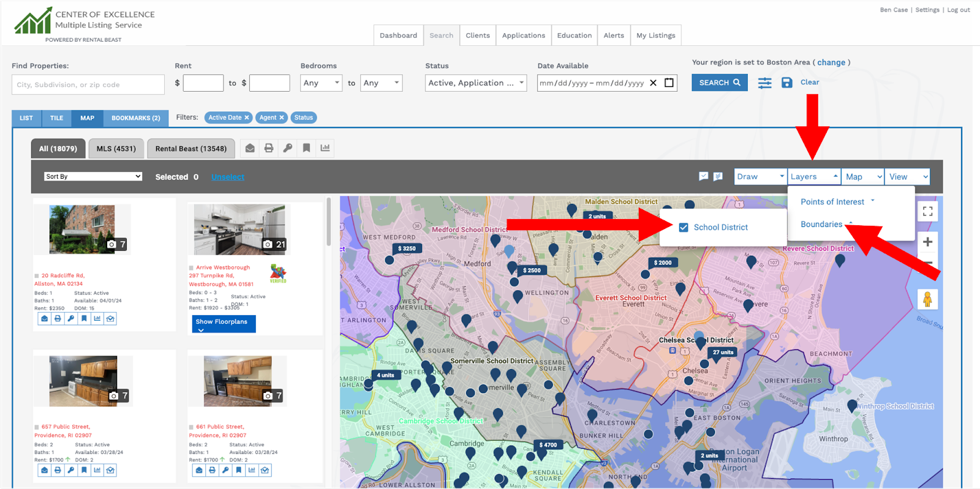
Task: Open advanced filter sliders icon next to Search
Action: (x=764, y=83)
